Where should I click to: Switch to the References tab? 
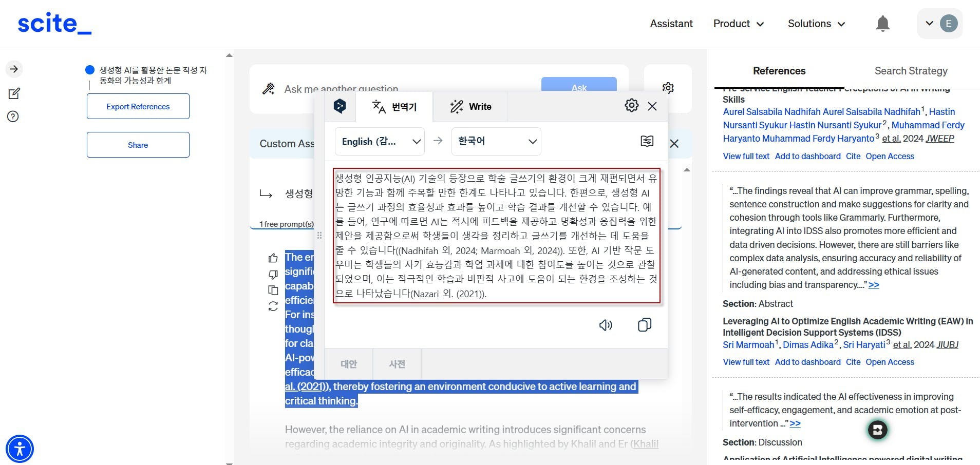[x=779, y=71]
